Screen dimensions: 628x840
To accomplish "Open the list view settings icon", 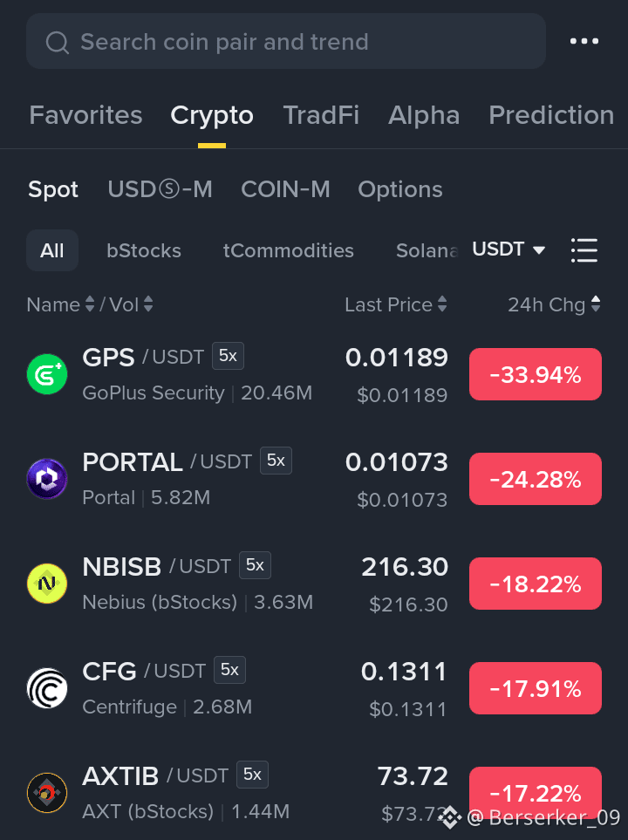I will pos(584,250).
